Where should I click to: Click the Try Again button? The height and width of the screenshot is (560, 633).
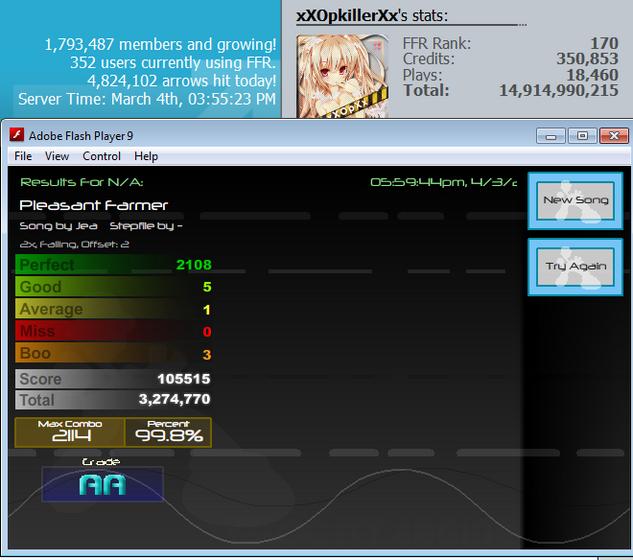[575, 267]
